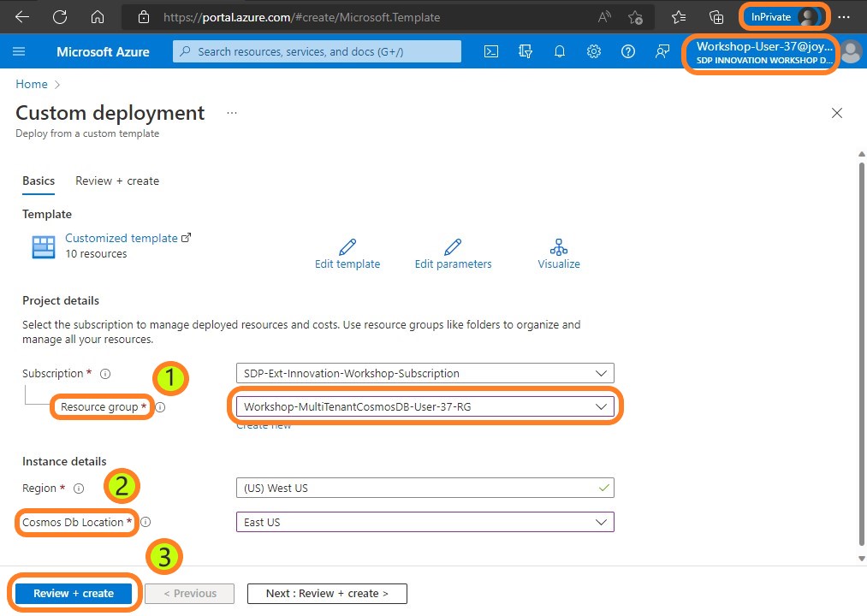Click the Visualize diagram icon
The width and height of the screenshot is (867, 616).
pos(559,246)
